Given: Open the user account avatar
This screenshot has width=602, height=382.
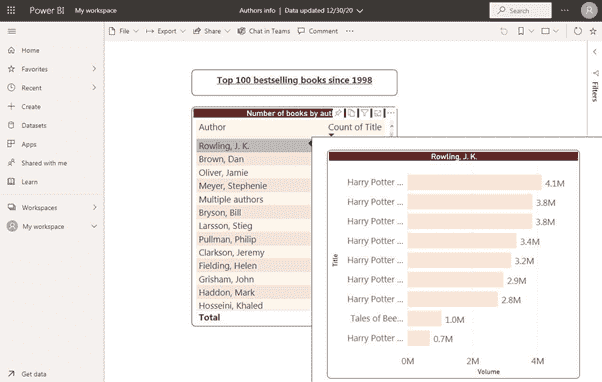Looking at the screenshot, I should pyautogui.click(x=589, y=10).
